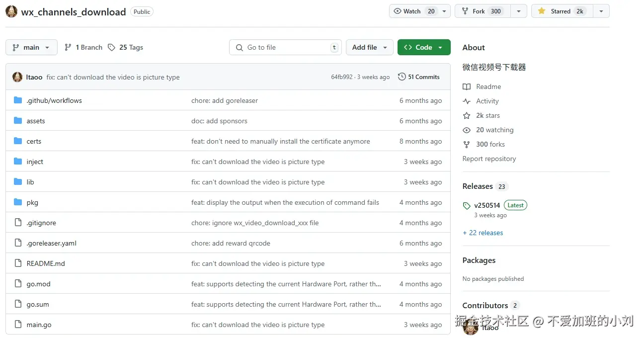Screen dimensions: 644x338
Task: Click the star icon beside 2k stars
Action: tap(466, 115)
